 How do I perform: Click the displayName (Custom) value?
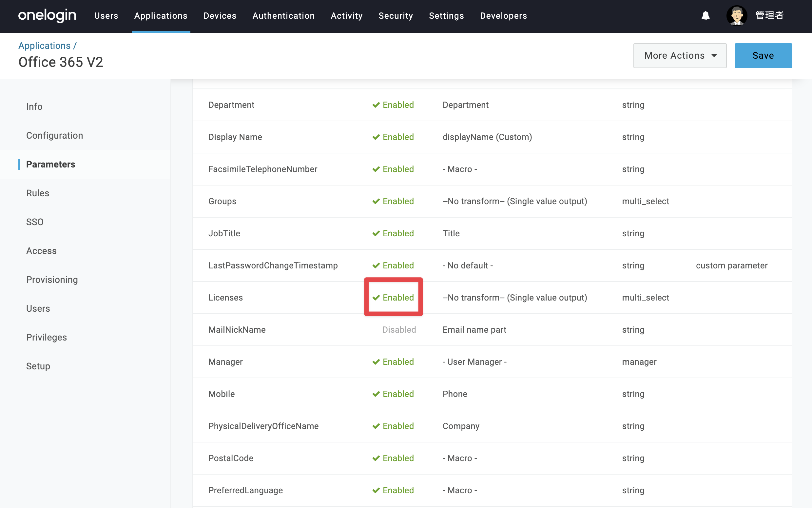click(x=487, y=137)
